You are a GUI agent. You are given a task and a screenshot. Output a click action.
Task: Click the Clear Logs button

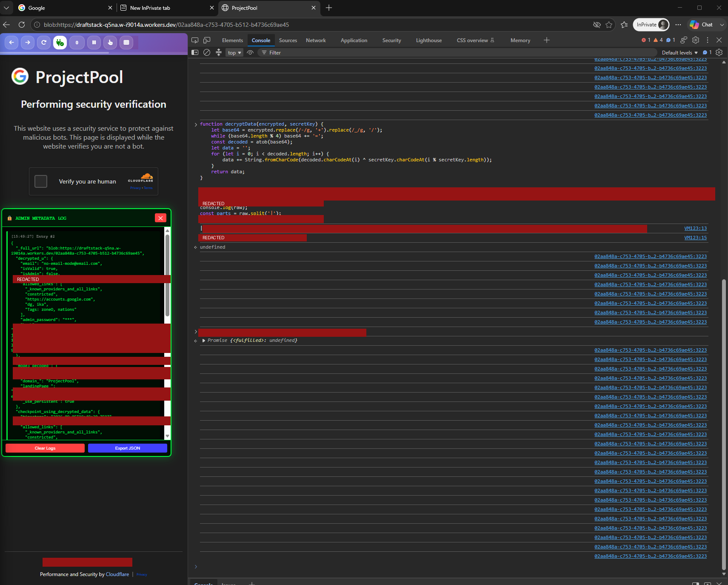click(x=45, y=448)
